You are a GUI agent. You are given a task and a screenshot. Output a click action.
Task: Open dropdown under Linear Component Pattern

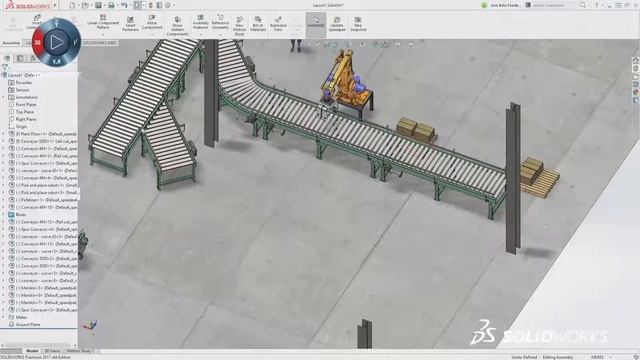pos(103,34)
